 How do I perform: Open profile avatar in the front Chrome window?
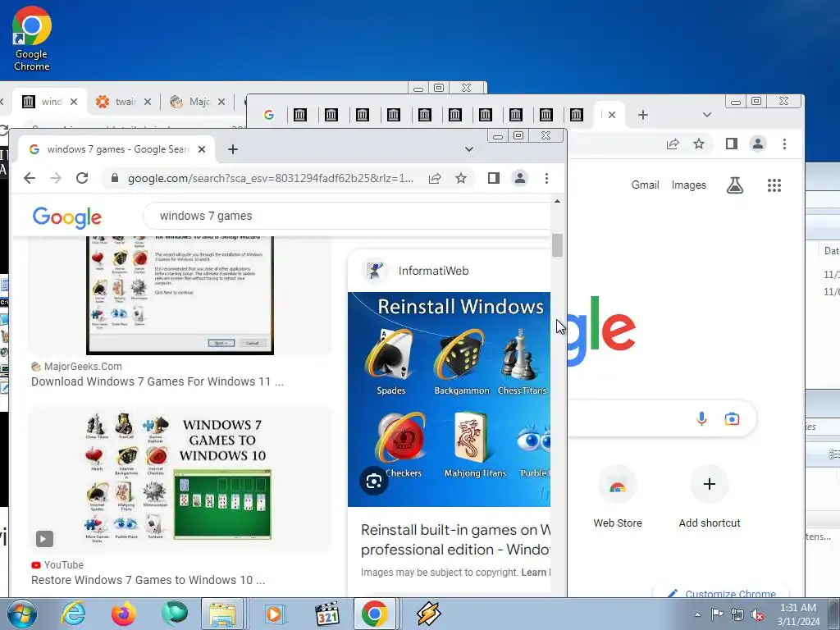point(519,178)
